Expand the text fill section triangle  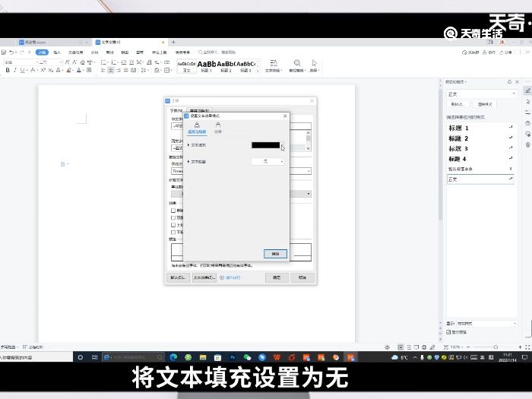[x=188, y=145]
